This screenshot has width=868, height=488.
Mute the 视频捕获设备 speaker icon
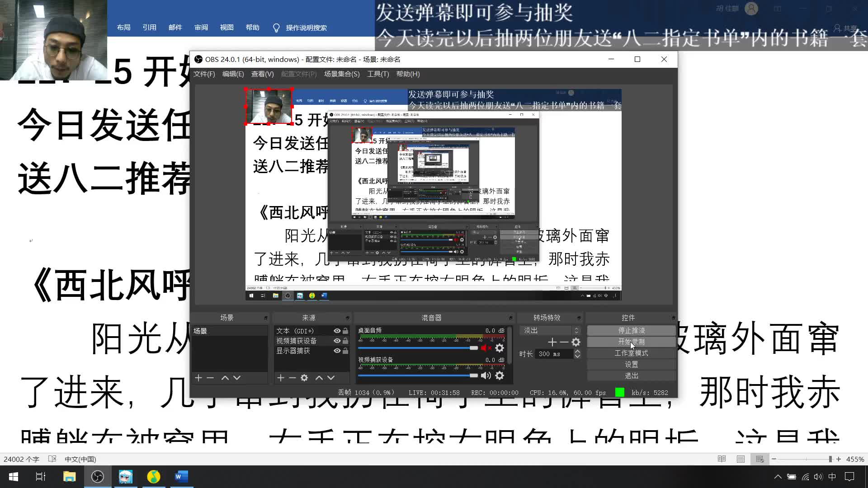click(486, 375)
